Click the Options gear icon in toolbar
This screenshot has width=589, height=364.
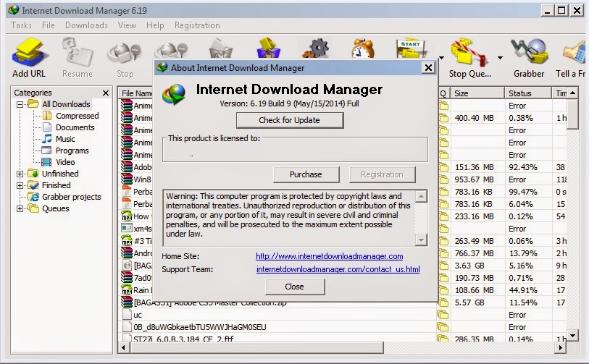(x=317, y=48)
